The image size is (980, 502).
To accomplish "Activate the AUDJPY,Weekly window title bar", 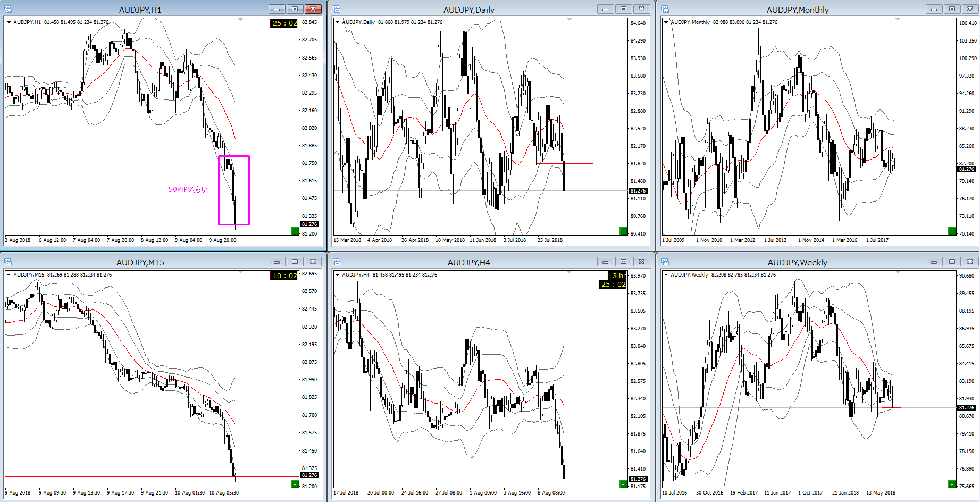I will [797, 262].
